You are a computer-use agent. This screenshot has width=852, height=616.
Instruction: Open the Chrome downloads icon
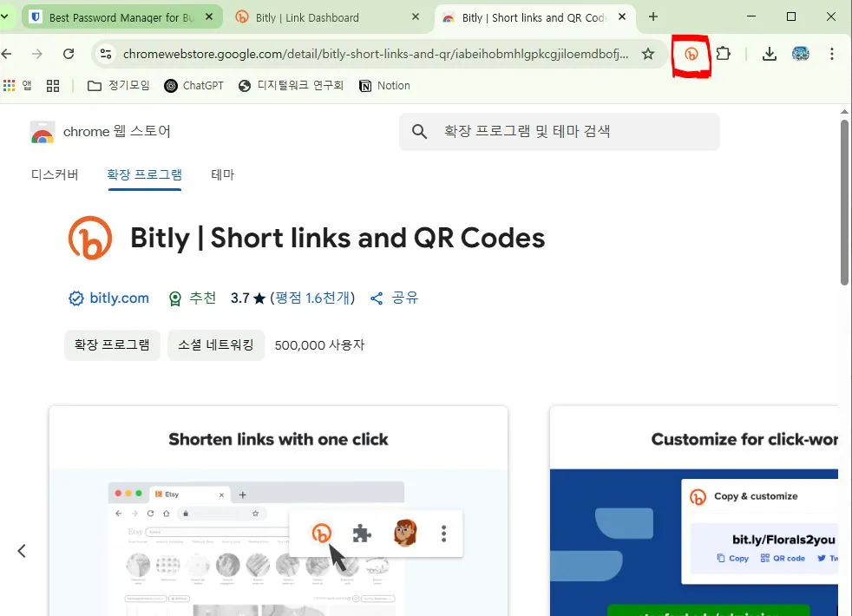(769, 54)
